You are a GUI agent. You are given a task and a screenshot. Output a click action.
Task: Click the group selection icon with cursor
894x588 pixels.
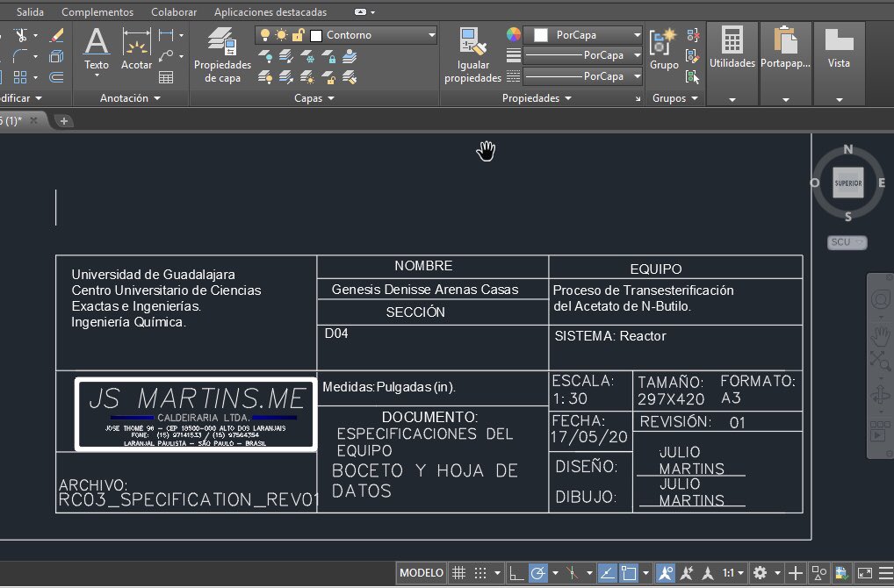[693, 76]
